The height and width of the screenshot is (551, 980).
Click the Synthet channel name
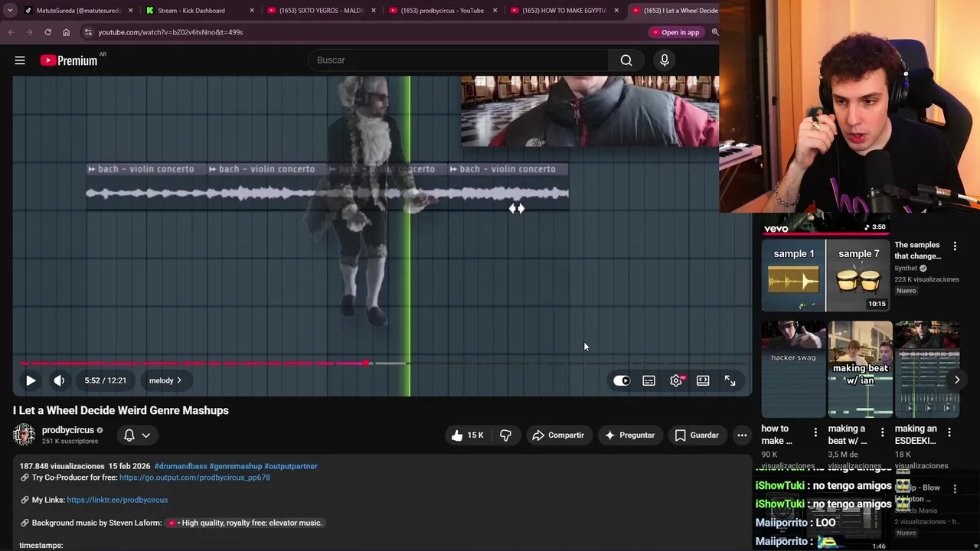coord(906,269)
